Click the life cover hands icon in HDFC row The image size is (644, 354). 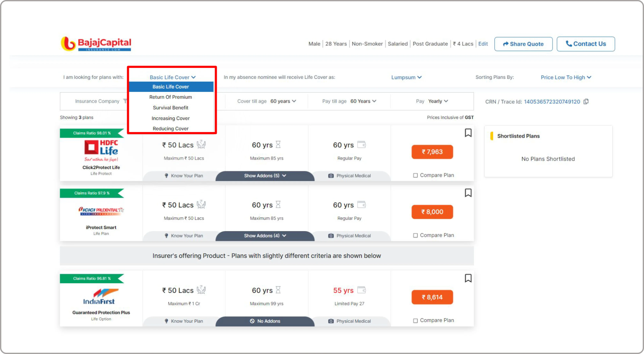click(x=201, y=144)
